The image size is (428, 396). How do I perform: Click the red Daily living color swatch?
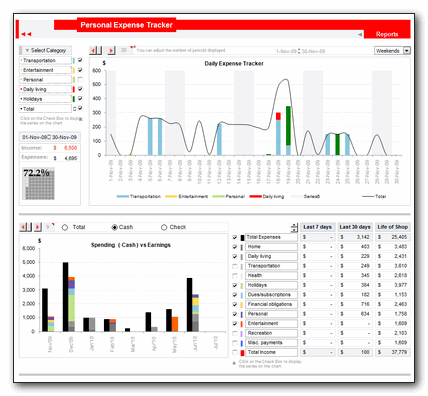(74, 89)
